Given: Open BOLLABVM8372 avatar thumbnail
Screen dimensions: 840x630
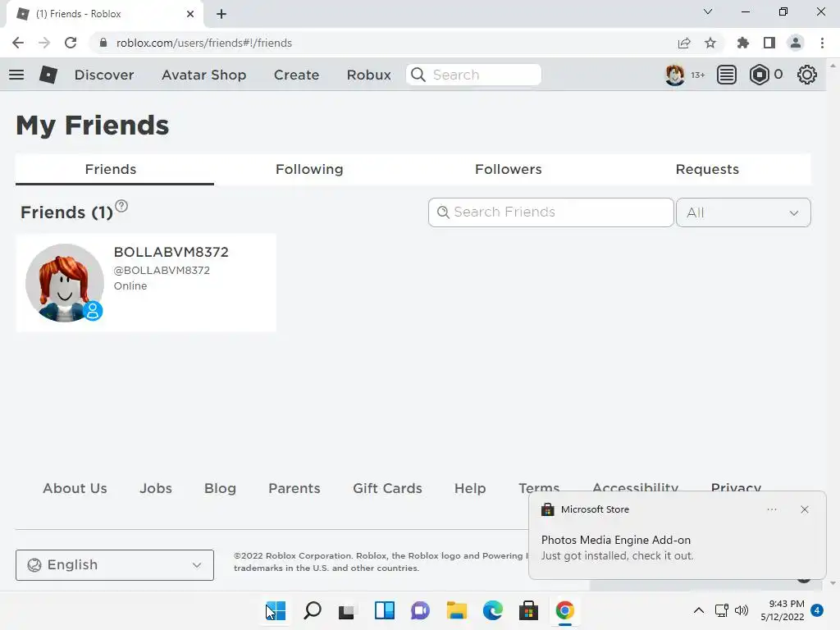Looking at the screenshot, I should pos(65,283).
